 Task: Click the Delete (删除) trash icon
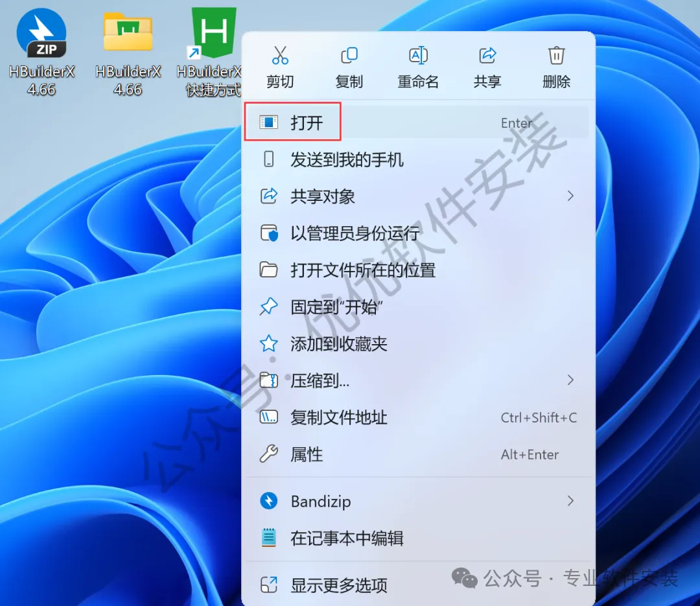[x=556, y=55]
